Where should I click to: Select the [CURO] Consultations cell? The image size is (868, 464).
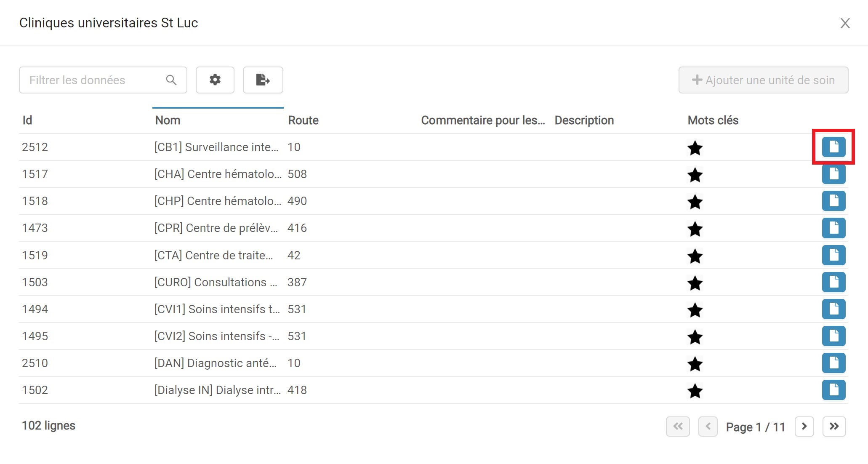coord(216,283)
